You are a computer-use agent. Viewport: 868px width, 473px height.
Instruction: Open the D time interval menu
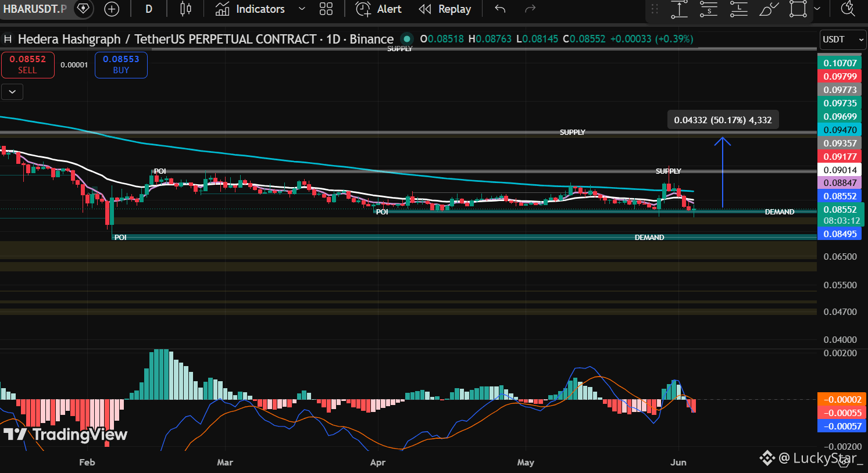click(x=149, y=9)
